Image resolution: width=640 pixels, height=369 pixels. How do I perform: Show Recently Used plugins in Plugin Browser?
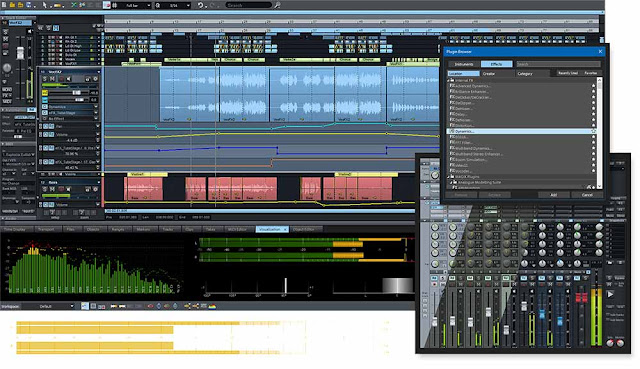(x=568, y=73)
